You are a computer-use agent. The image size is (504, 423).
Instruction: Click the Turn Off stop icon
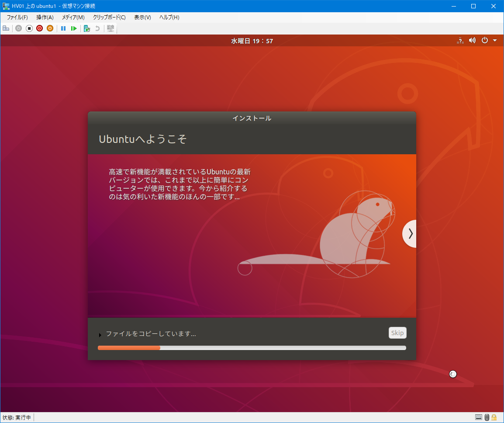[29, 28]
